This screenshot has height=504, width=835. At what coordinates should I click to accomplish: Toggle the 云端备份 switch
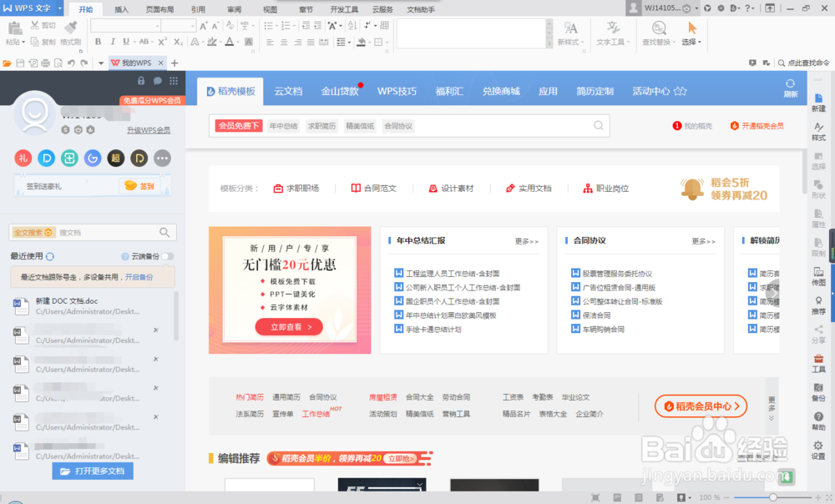167,256
